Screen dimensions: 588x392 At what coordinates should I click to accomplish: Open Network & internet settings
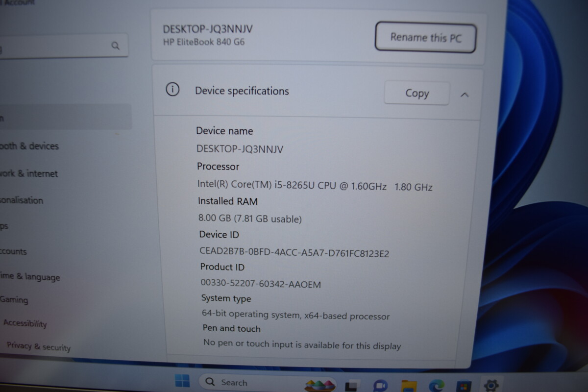click(29, 173)
